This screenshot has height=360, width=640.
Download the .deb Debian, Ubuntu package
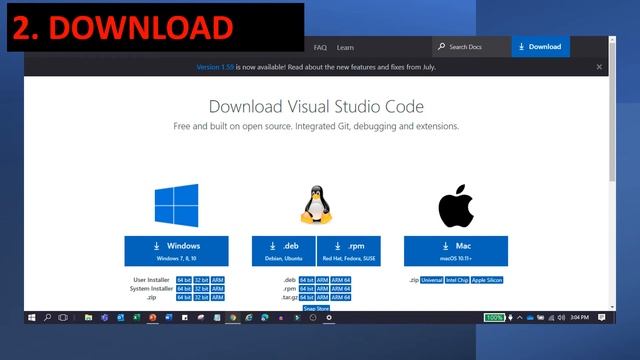[x=284, y=251]
